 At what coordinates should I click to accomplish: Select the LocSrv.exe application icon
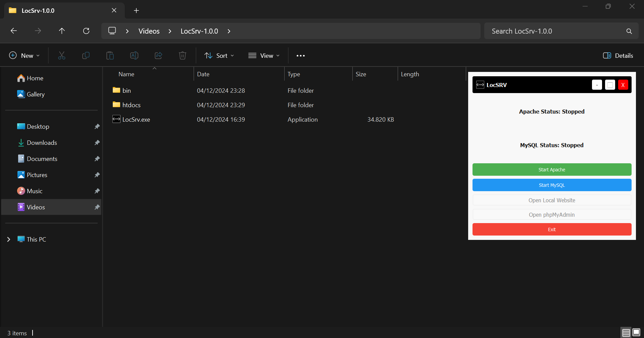pyautogui.click(x=116, y=119)
